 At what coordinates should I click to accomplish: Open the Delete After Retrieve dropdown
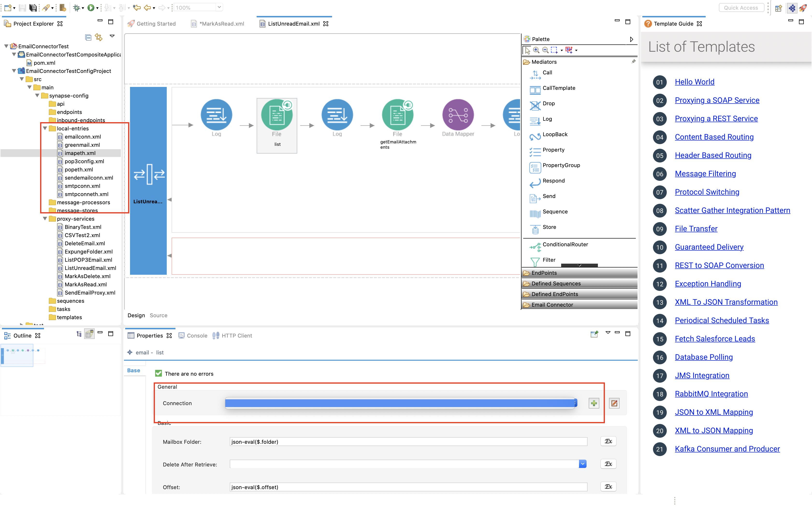tap(582, 464)
